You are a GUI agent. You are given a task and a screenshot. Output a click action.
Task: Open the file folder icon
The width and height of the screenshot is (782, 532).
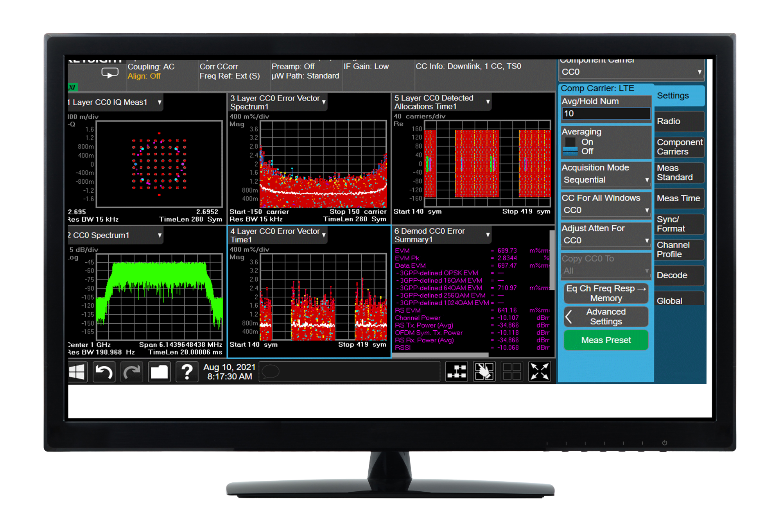[x=159, y=372]
